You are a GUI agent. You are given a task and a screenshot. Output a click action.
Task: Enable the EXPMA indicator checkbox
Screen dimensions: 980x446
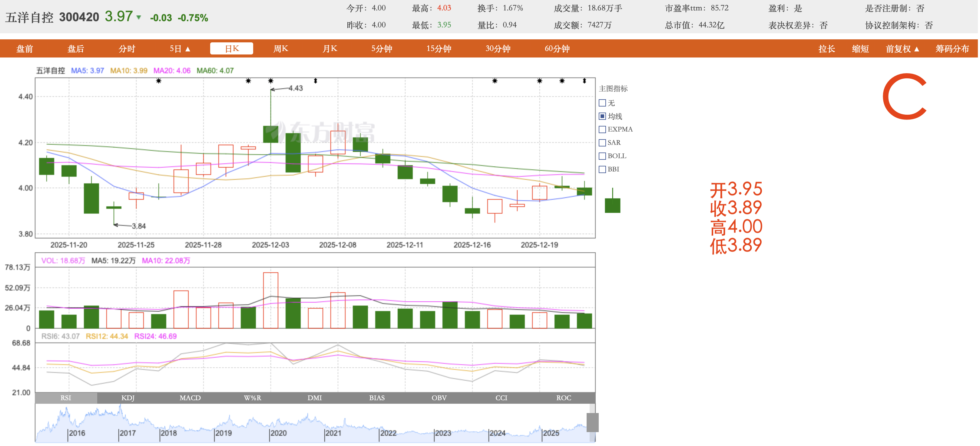tap(602, 129)
